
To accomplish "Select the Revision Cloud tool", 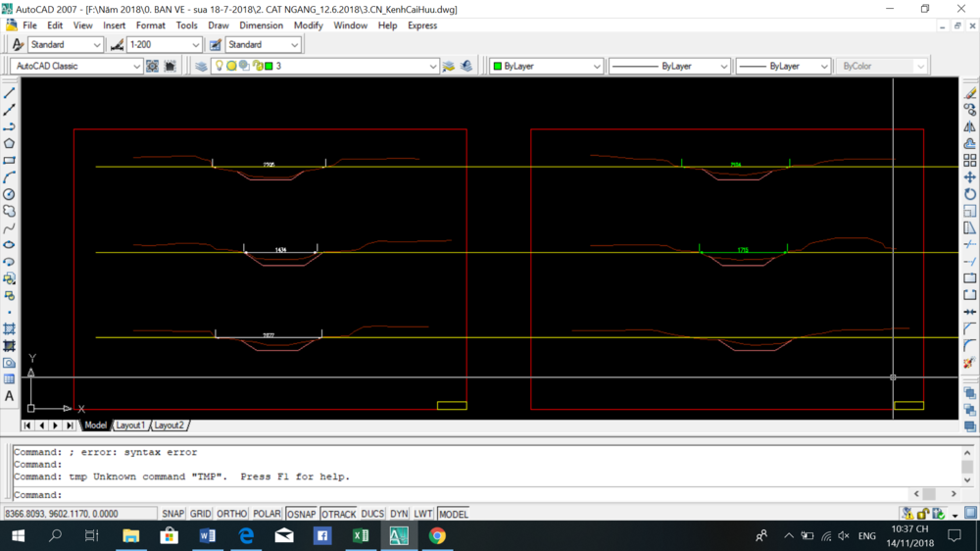I will (x=10, y=212).
